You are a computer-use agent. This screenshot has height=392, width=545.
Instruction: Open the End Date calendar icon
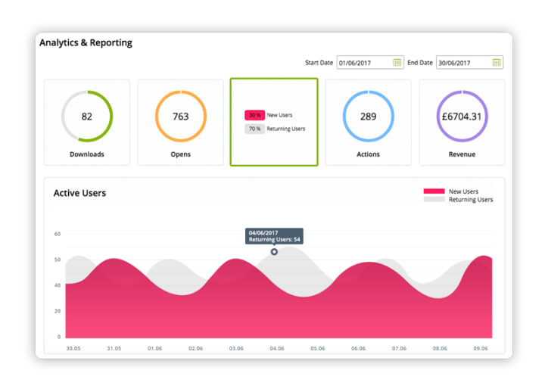(x=497, y=63)
